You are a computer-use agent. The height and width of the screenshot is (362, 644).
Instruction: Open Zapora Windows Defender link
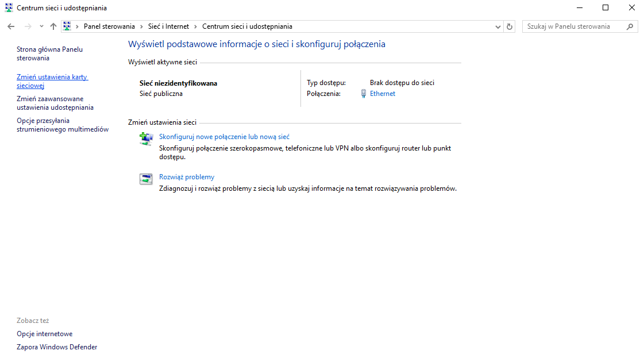click(x=57, y=347)
